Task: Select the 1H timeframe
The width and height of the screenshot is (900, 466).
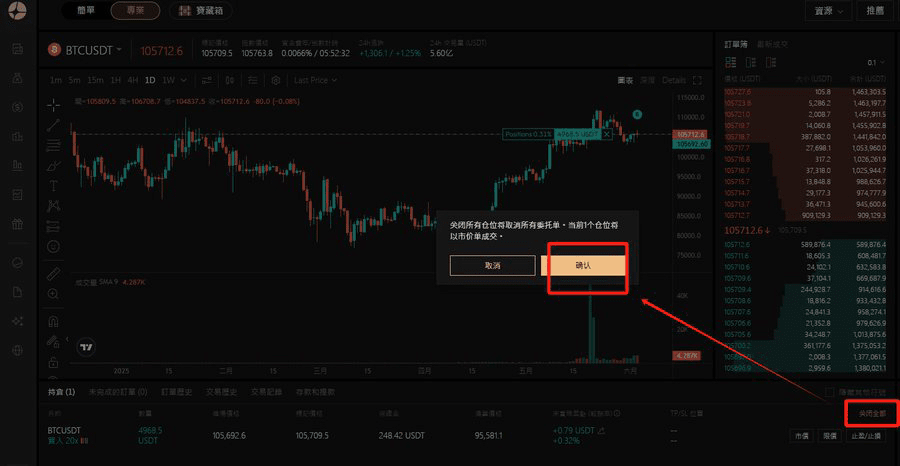Action: [x=116, y=80]
